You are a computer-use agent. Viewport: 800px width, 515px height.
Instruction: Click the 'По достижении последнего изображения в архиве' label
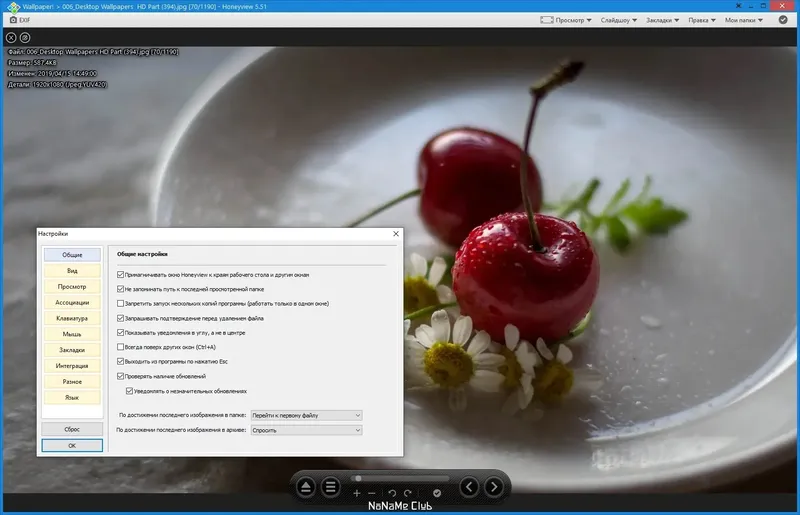tap(181, 430)
